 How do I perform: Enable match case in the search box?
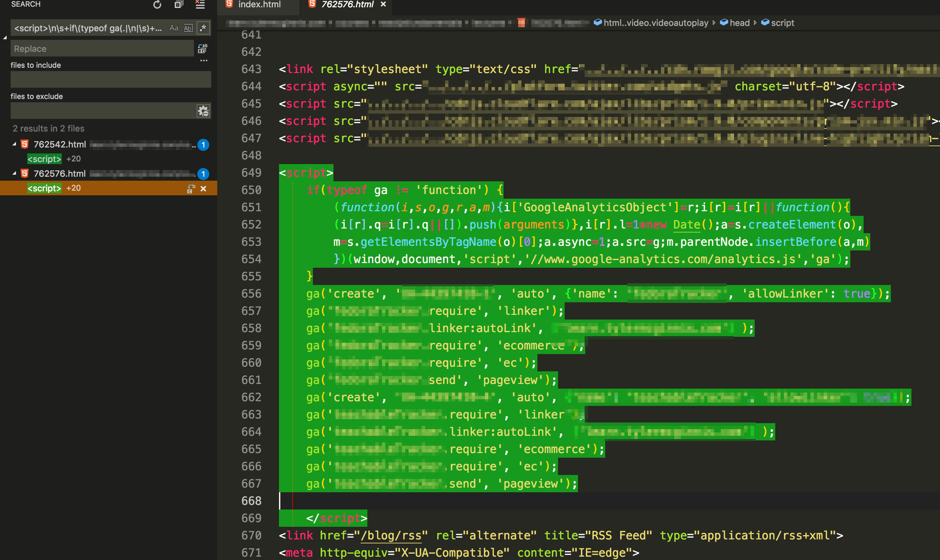tap(174, 28)
